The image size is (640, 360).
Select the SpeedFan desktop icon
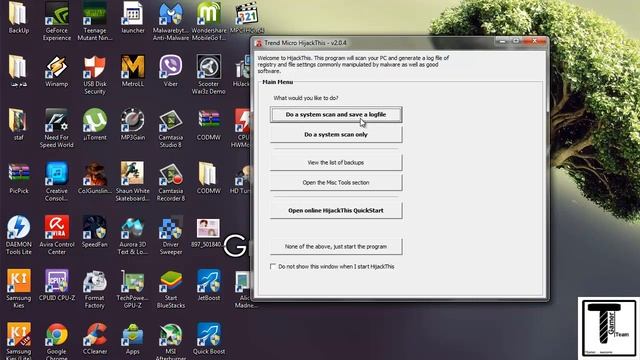coord(95,232)
